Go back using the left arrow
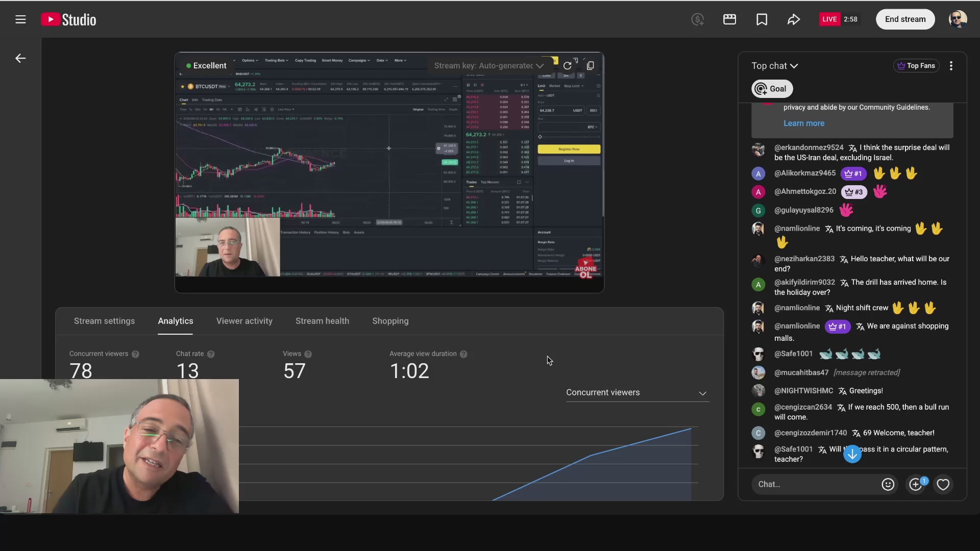 tap(20, 58)
